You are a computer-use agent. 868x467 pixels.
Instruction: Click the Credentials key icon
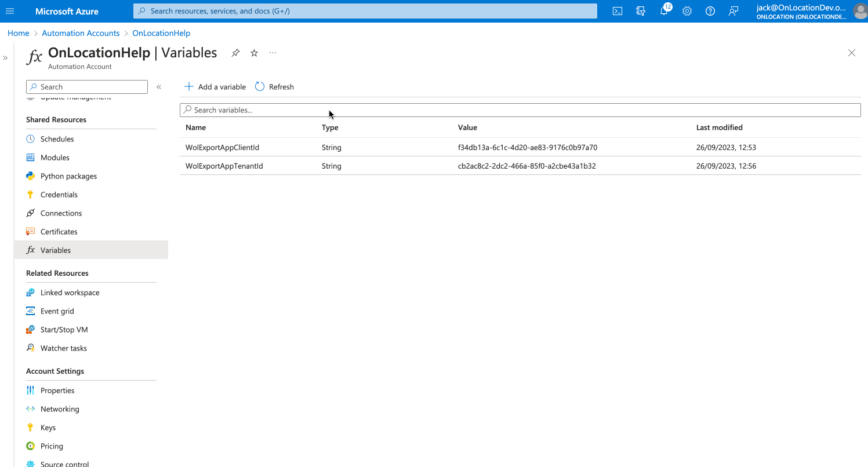31,195
